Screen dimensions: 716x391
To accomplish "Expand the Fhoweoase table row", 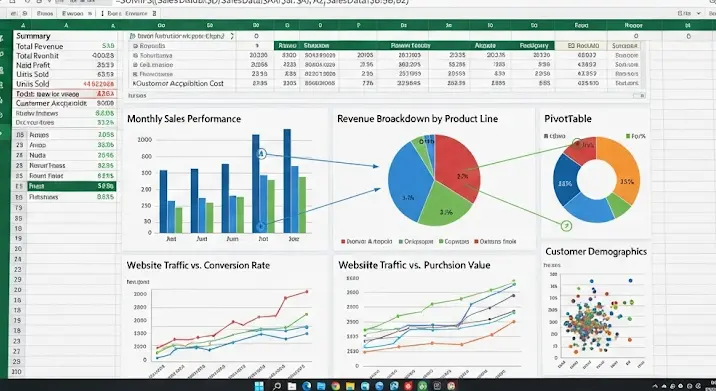I will pyautogui.click(x=135, y=74).
